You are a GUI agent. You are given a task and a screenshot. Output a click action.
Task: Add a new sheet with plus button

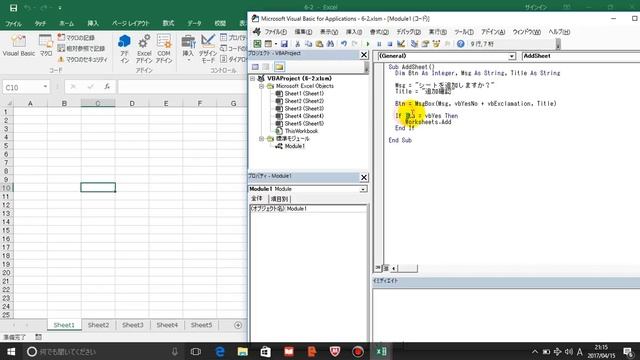click(x=238, y=325)
